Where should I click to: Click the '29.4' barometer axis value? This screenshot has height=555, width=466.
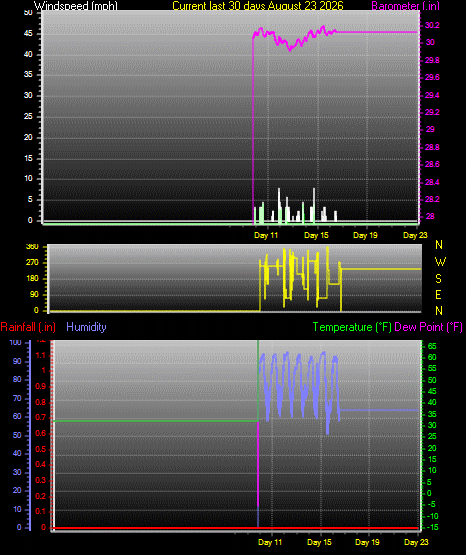click(432, 95)
